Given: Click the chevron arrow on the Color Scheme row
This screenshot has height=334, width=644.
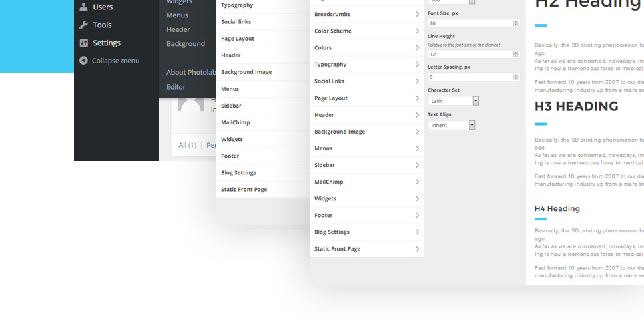Looking at the screenshot, I should [417, 31].
